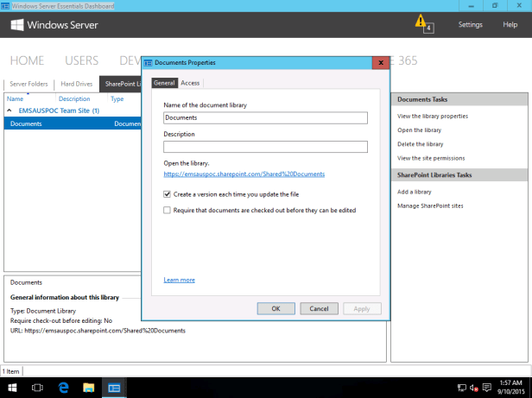Click the volume icon in system tray
The image size is (532, 398).
pos(475,388)
